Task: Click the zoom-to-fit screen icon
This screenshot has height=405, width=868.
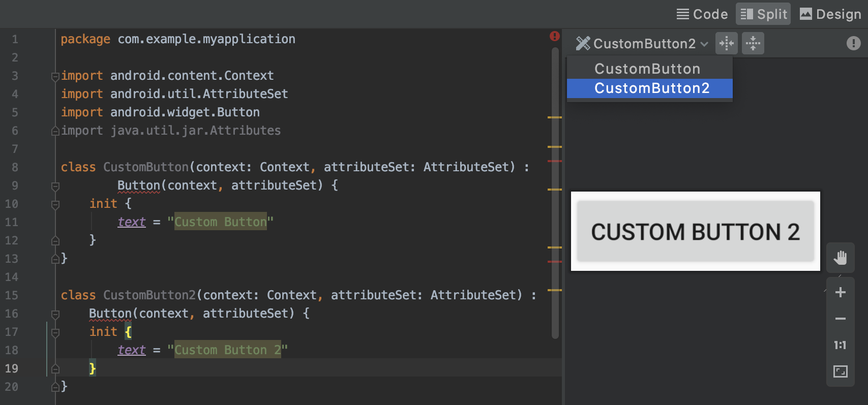Action: [840, 371]
